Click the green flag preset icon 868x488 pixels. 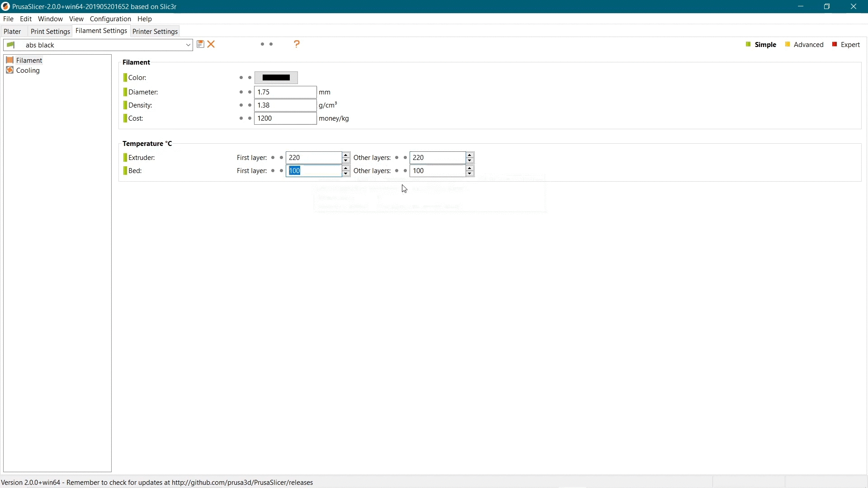(x=11, y=45)
